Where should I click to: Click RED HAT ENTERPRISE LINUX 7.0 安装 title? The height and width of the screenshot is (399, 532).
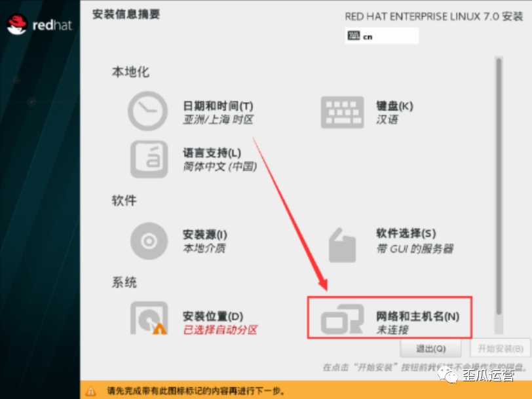pyautogui.click(x=434, y=16)
